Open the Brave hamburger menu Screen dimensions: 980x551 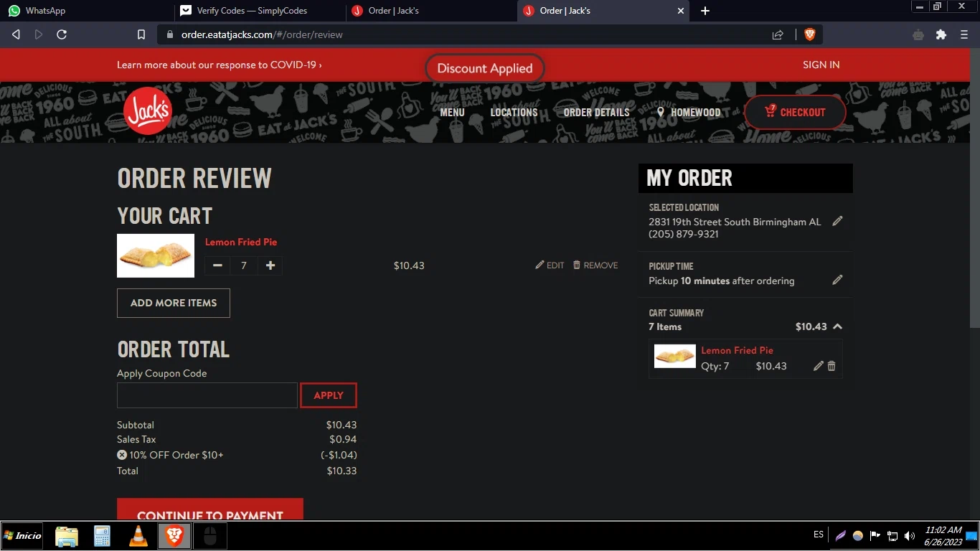point(964,34)
